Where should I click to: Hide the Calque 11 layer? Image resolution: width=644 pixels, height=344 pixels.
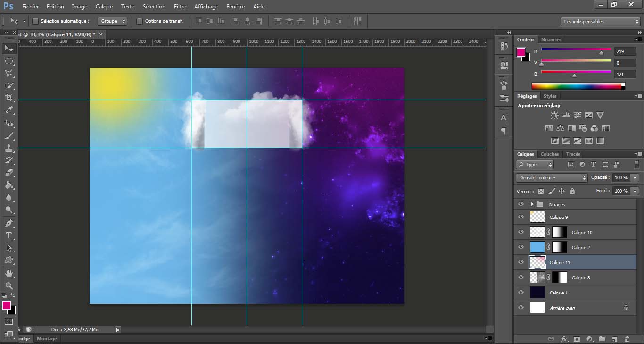point(520,262)
